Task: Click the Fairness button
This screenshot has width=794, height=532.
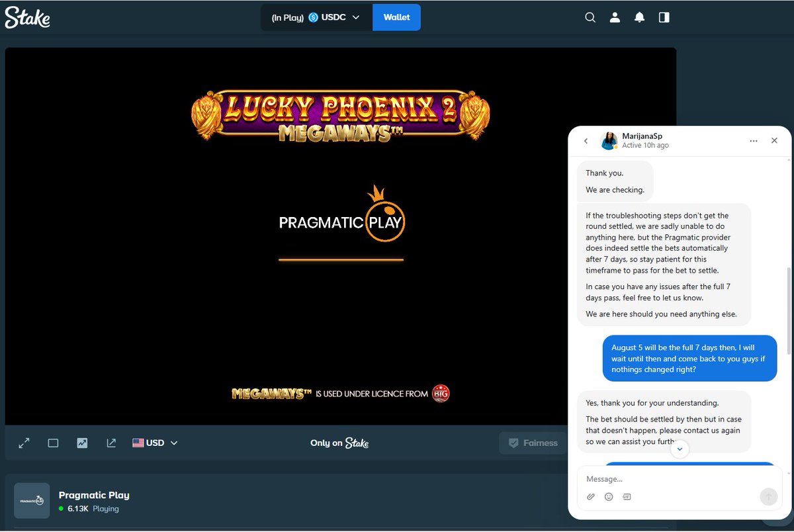Action: (x=533, y=443)
